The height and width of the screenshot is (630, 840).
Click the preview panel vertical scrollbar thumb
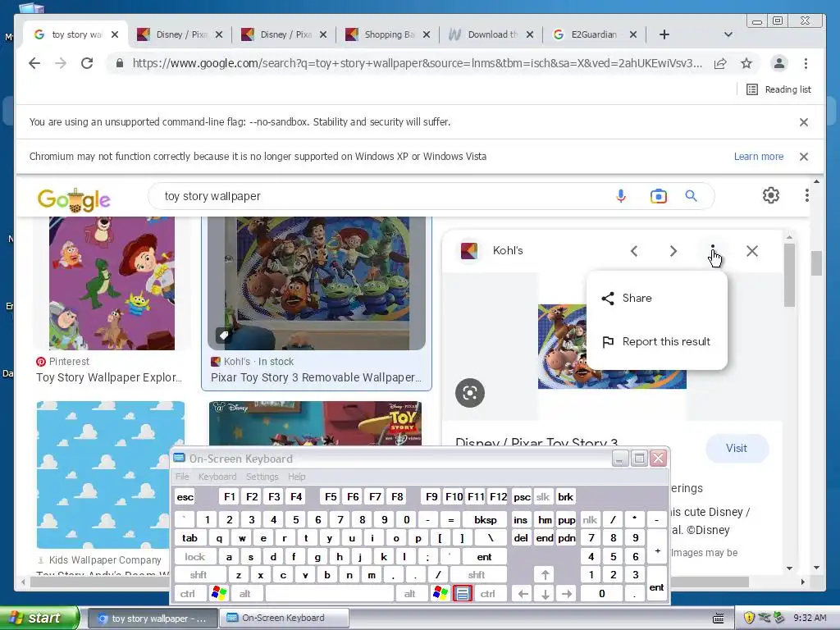pyautogui.click(x=789, y=276)
